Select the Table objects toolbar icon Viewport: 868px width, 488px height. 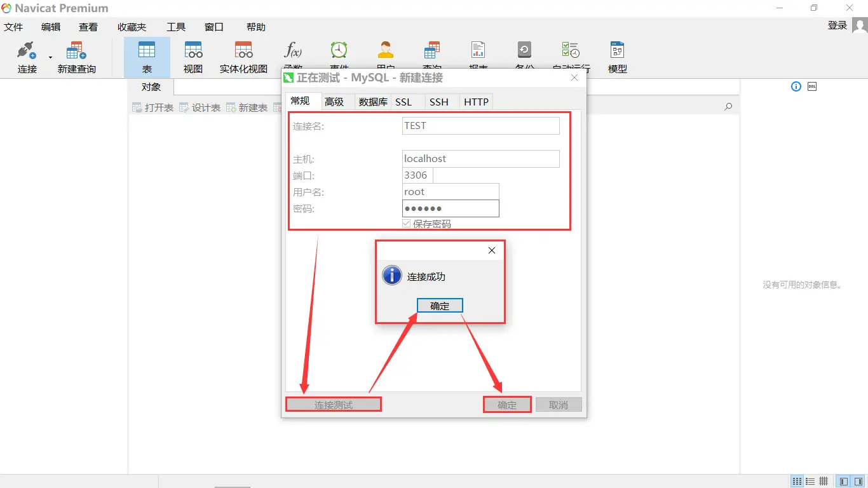[x=147, y=57]
